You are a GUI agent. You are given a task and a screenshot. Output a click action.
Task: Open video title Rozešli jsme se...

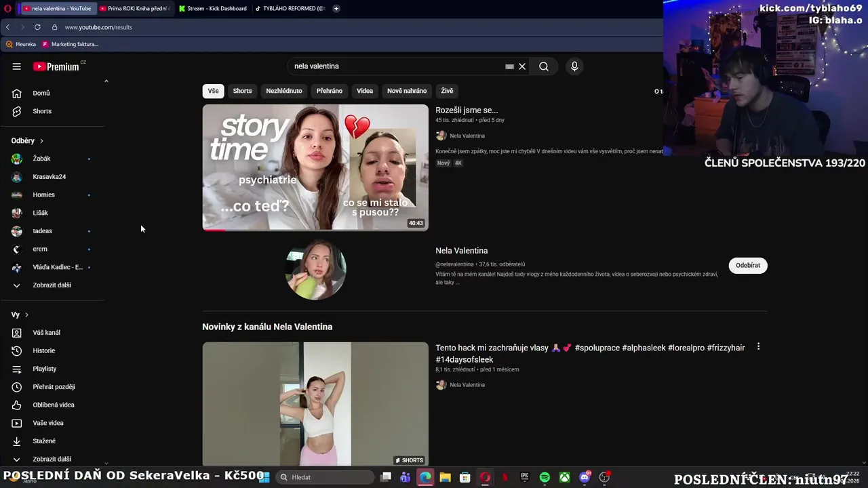click(x=467, y=110)
